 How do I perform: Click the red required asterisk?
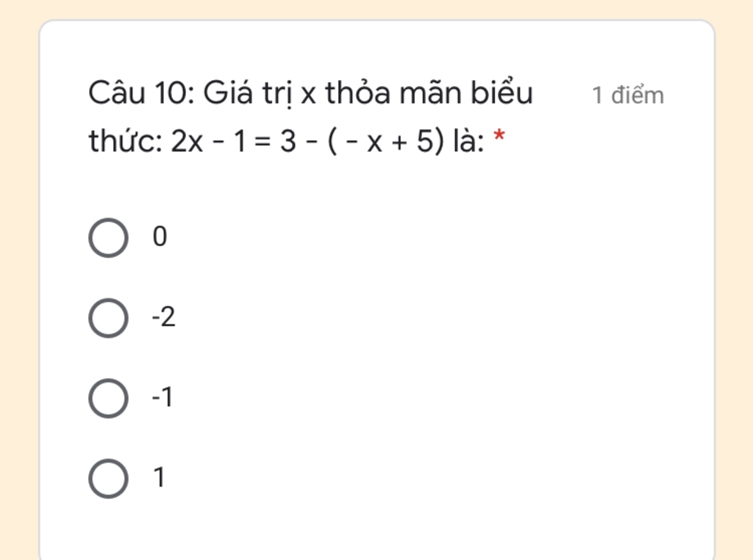pyautogui.click(x=499, y=136)
